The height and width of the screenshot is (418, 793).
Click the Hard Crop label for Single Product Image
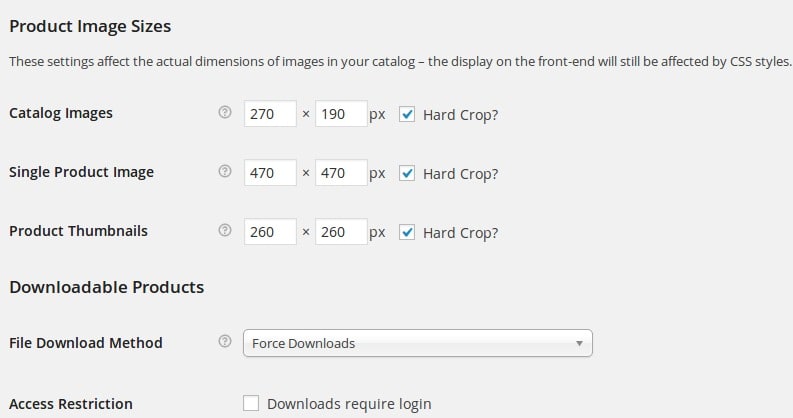pos(461,174)
